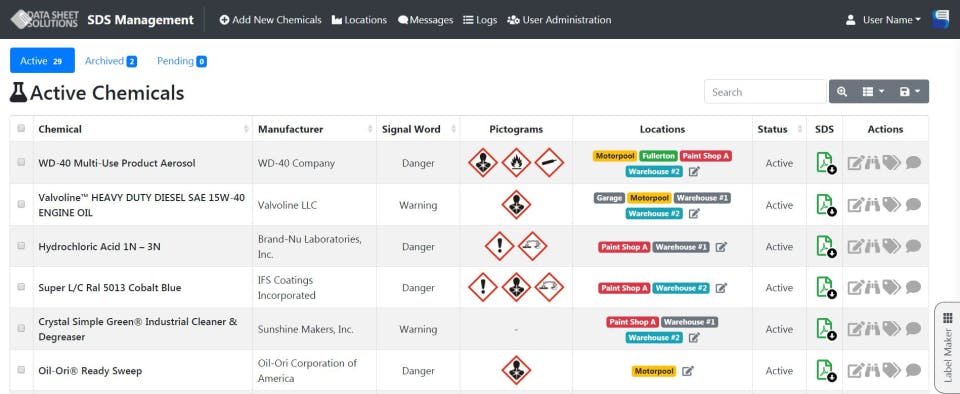This screenshot has height=394, width=960.
Task: Check the Hydrochloric Acid 1N – 3N row
Action: 21,245
